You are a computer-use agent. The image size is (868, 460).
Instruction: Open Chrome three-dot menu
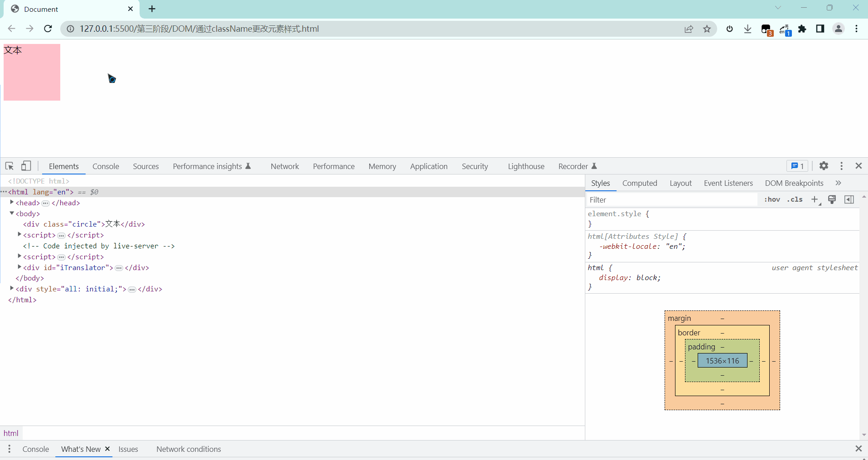[856, 29]
